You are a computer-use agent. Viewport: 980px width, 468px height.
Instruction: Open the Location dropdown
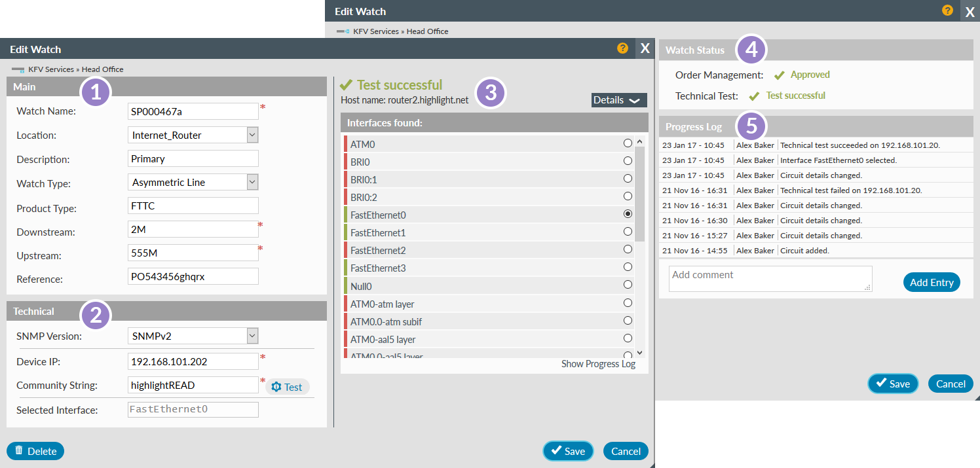click(x=252, y=135)
